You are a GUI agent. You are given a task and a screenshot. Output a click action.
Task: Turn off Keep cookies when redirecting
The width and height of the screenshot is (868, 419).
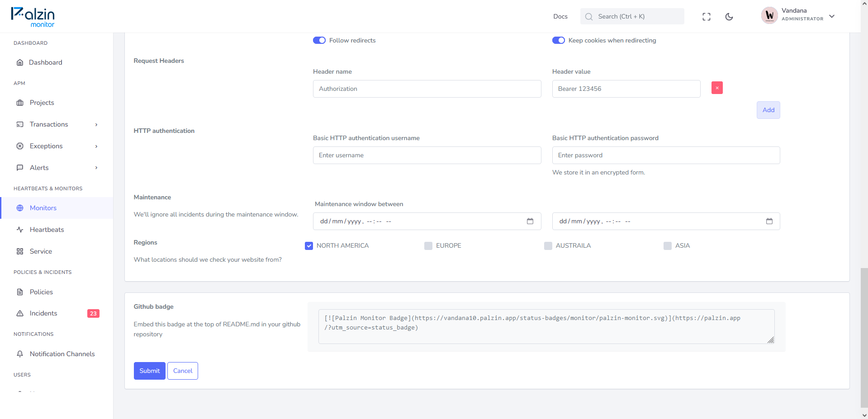[559, 40]
